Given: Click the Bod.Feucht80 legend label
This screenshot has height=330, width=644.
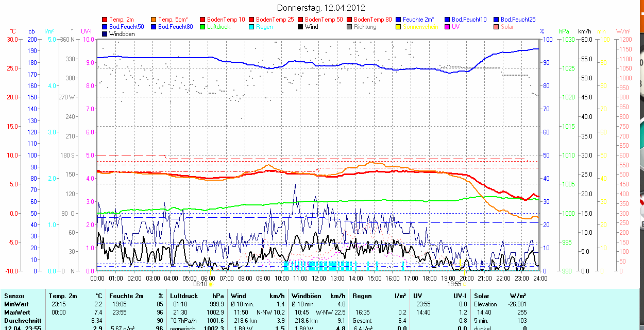Looking at the screenshot, I should coord(175,27).
